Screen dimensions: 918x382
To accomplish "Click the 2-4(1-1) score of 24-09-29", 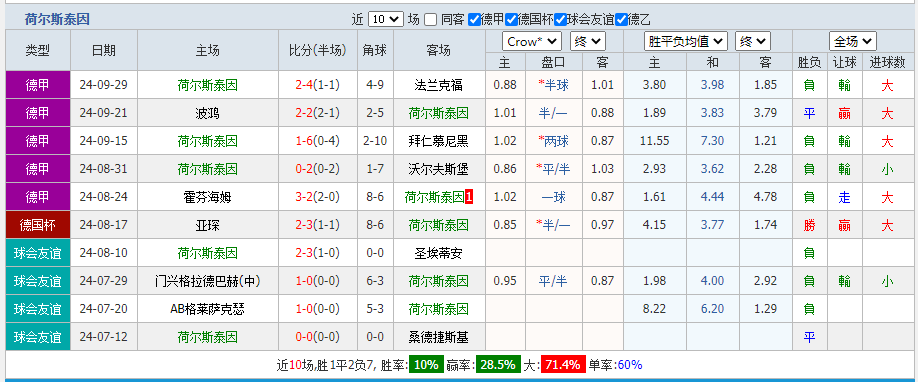I will point(317,85).
